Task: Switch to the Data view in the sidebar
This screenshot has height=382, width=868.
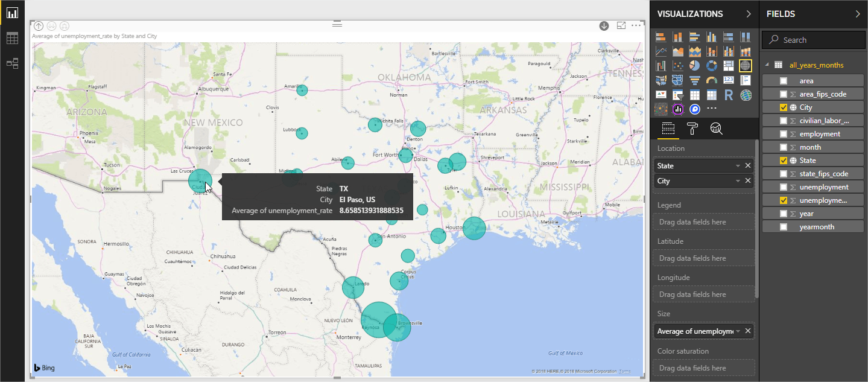Action: pos(12,38)
